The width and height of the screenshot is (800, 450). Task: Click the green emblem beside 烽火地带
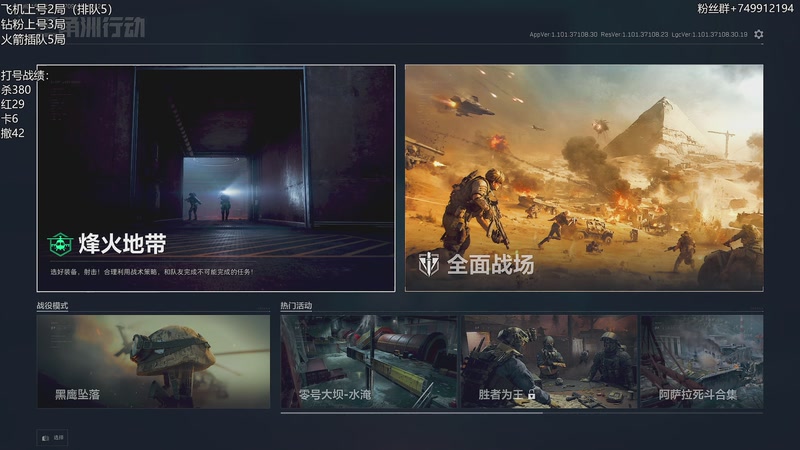60,244
